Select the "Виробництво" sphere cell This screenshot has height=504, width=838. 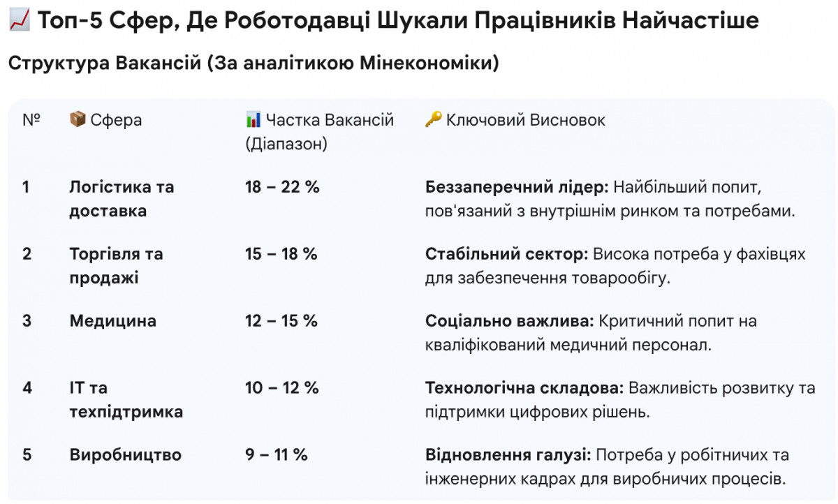126,455
